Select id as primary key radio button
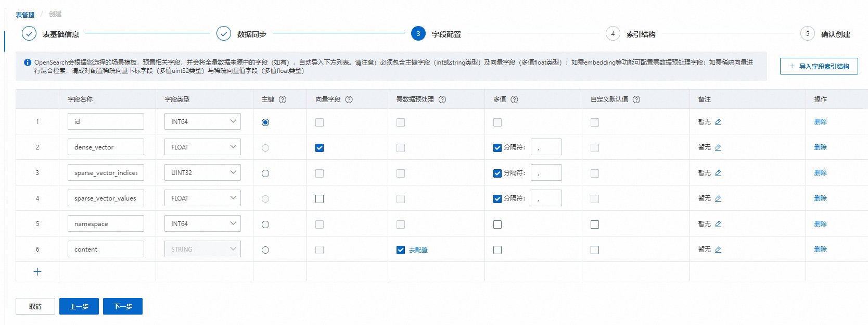 265,122
